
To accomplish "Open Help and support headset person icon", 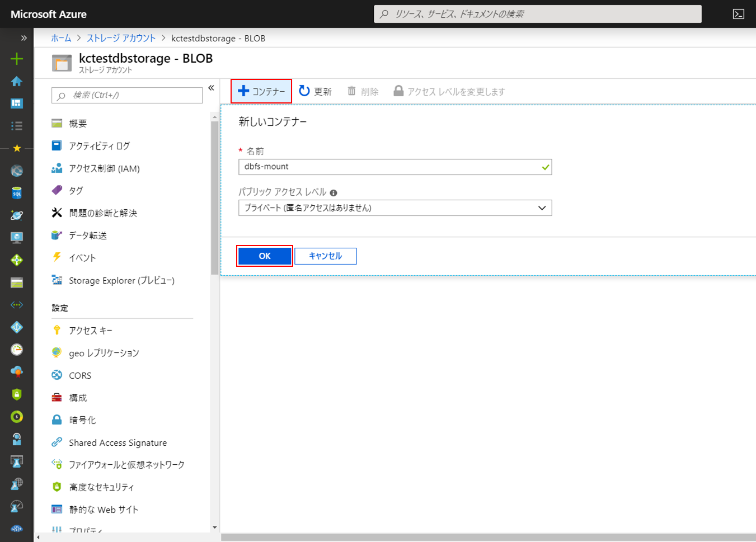I will pos(17,439).
